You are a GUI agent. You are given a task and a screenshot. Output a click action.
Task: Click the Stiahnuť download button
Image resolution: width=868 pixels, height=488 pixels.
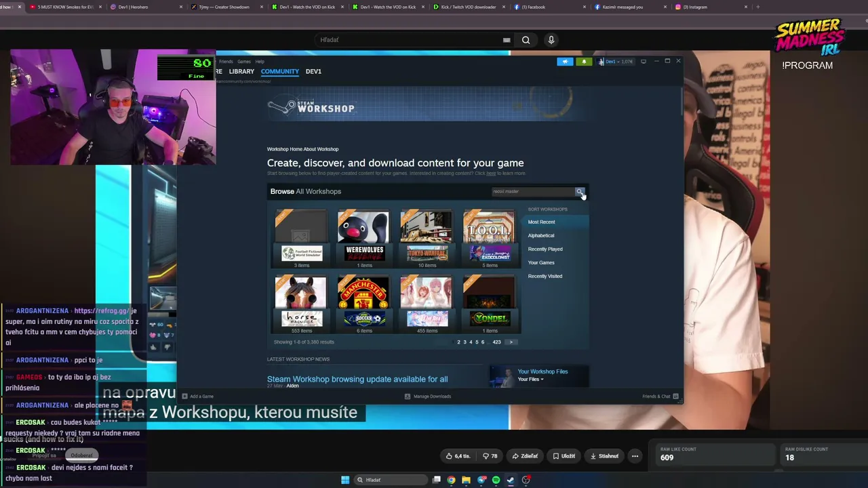(x=604, y=456)
